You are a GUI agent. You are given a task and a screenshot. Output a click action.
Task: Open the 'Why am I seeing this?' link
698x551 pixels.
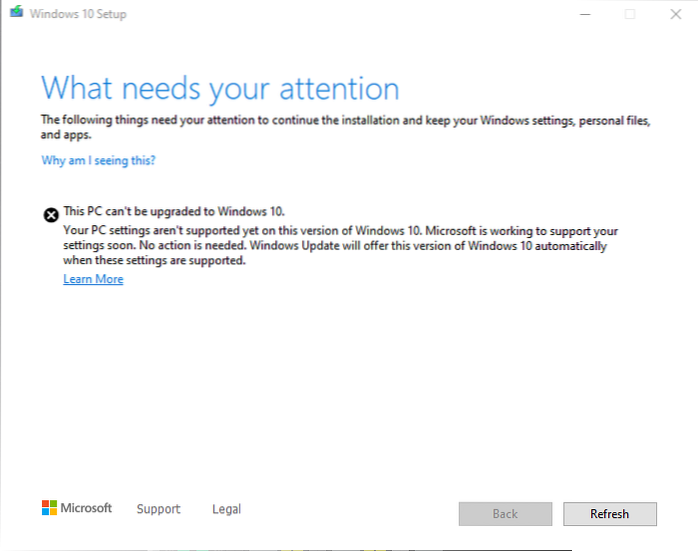98,160
